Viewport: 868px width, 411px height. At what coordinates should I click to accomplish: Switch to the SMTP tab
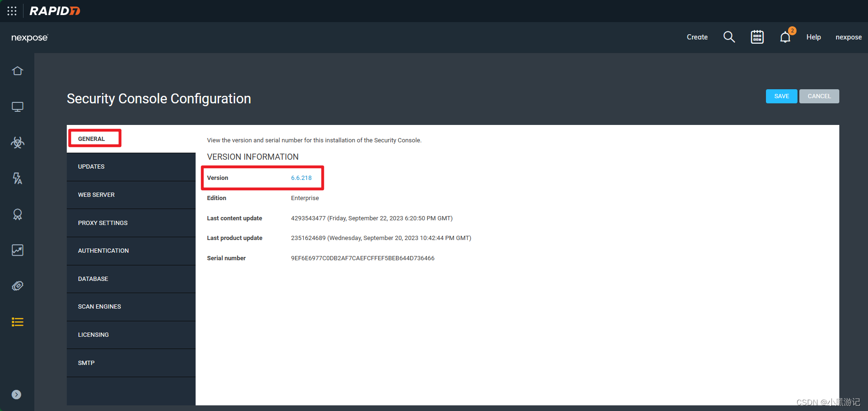[x=131, y=363]
